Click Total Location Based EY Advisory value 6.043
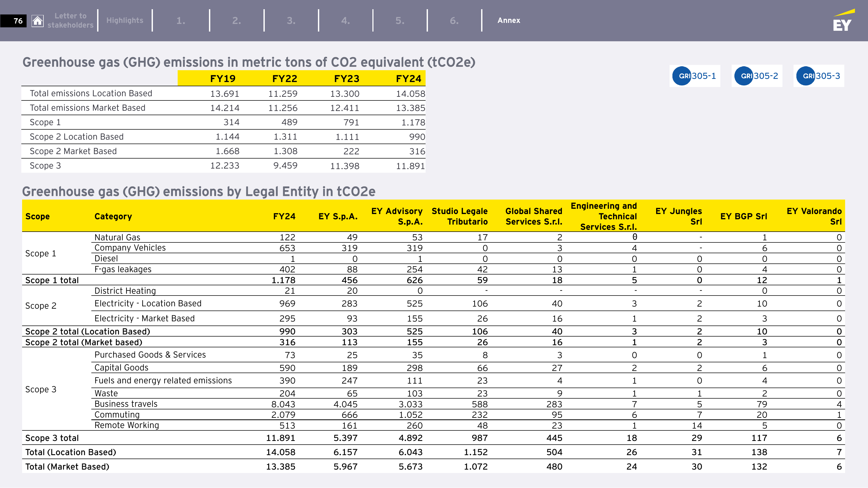The image size is (868, 488). [410, 452]
